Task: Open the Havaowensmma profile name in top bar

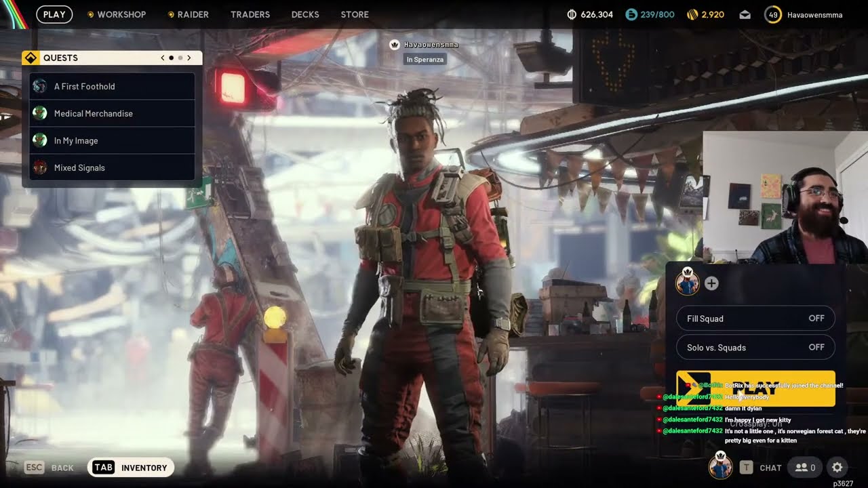Action: (x=814, y=14)
